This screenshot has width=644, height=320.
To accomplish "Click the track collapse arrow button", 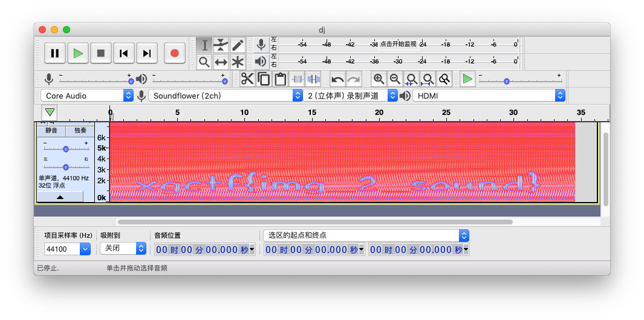I will [x=60, y=197].
